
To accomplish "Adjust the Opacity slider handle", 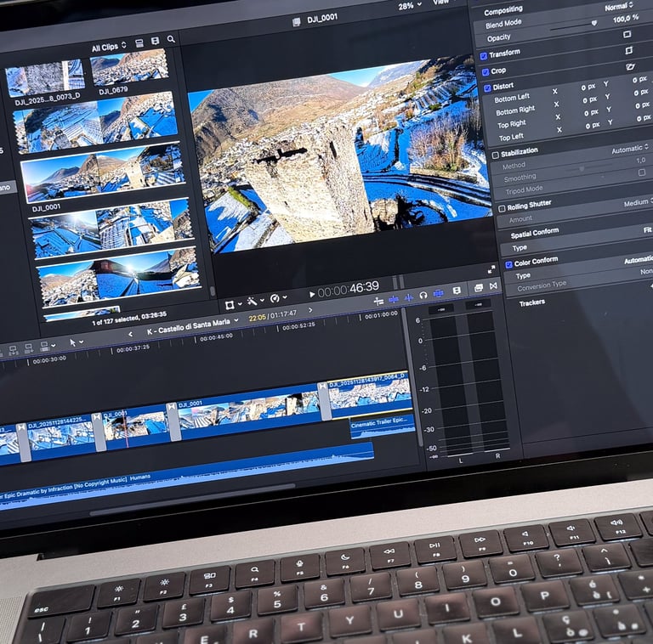I will click(x=594, y=23).
